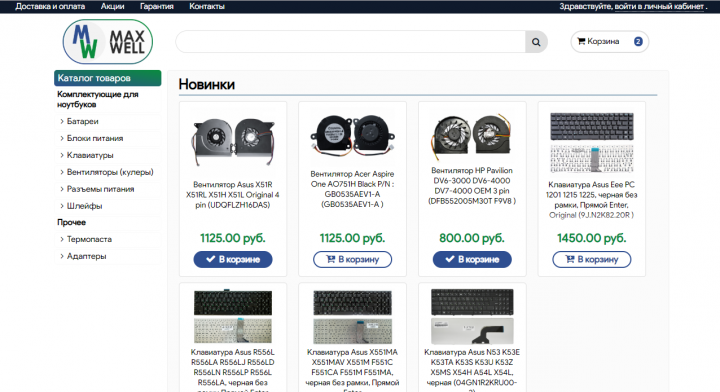Click chevron next to Разъемы питания
This screenshot has height=392, width=720.
(x=62, y=189)
